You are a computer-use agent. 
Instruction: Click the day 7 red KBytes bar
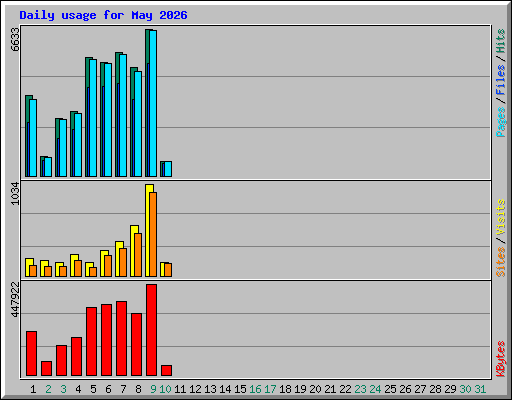coord(121,339)
